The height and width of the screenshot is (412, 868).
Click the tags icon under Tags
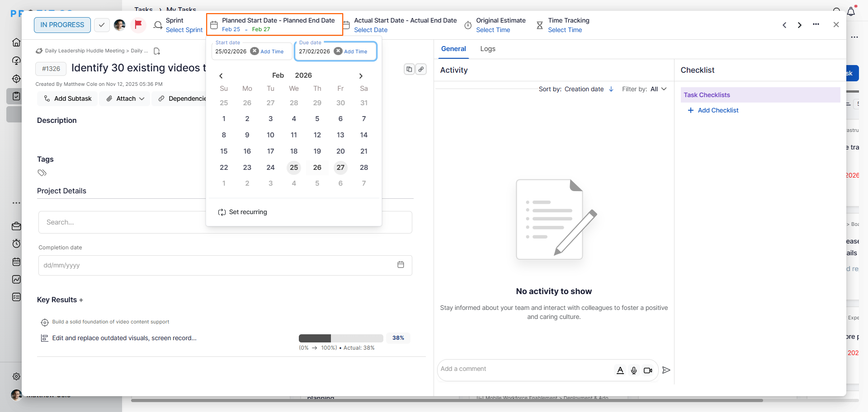42,173
